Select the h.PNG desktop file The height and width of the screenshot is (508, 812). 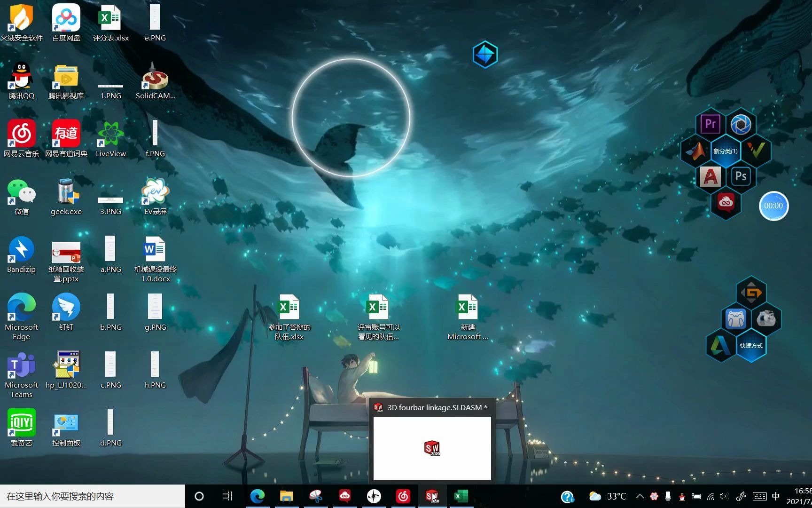point(155,370)
